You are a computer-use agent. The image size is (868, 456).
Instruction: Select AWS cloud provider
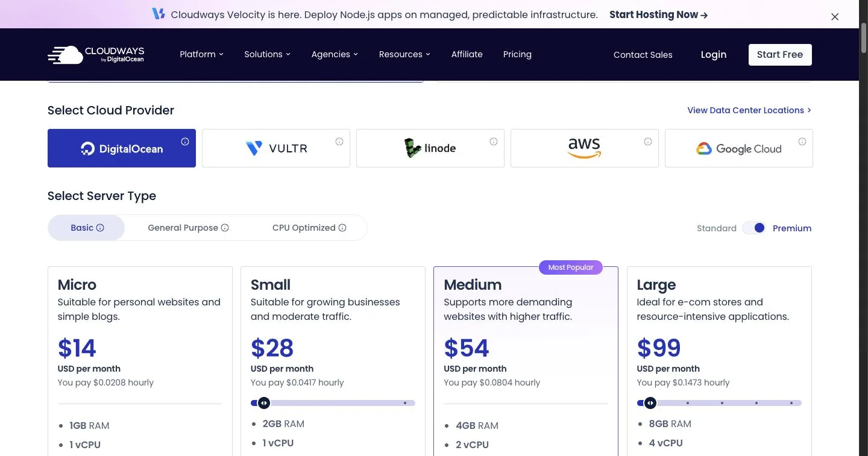(585, 148)
